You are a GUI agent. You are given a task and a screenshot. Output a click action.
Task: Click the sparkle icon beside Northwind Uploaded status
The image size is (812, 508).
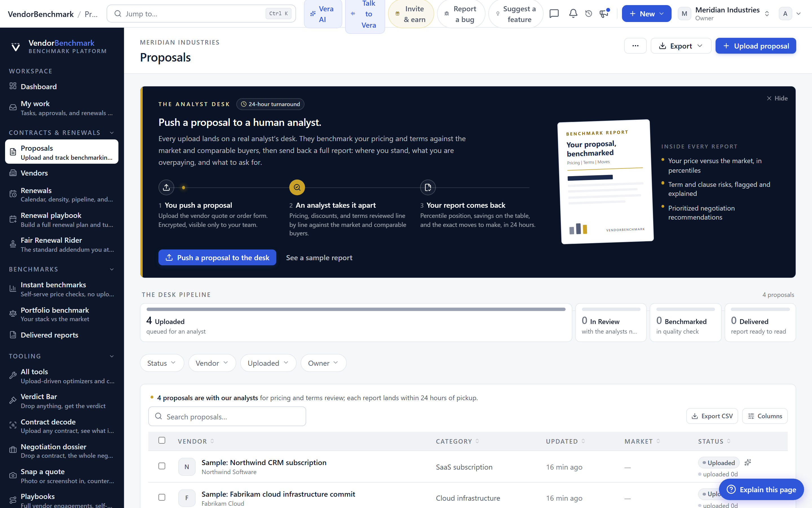(x=748, y=463)
